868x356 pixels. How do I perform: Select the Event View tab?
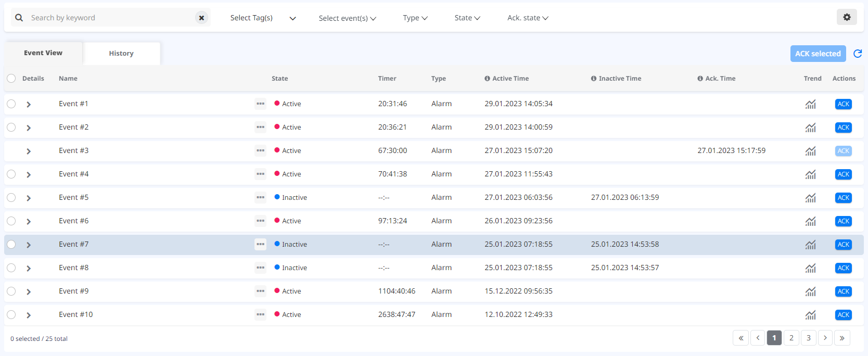[43, 53]
